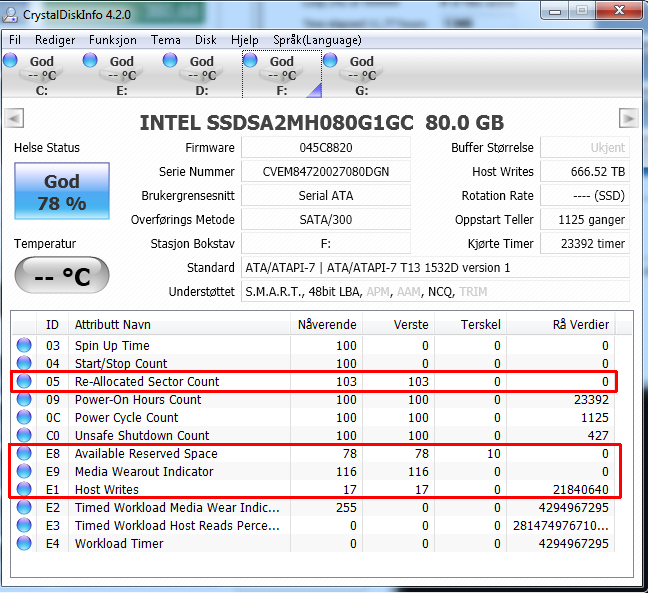The image size is (648, 593).
Task: Click the Firmware value 045C8820
Action: (326, 148)
